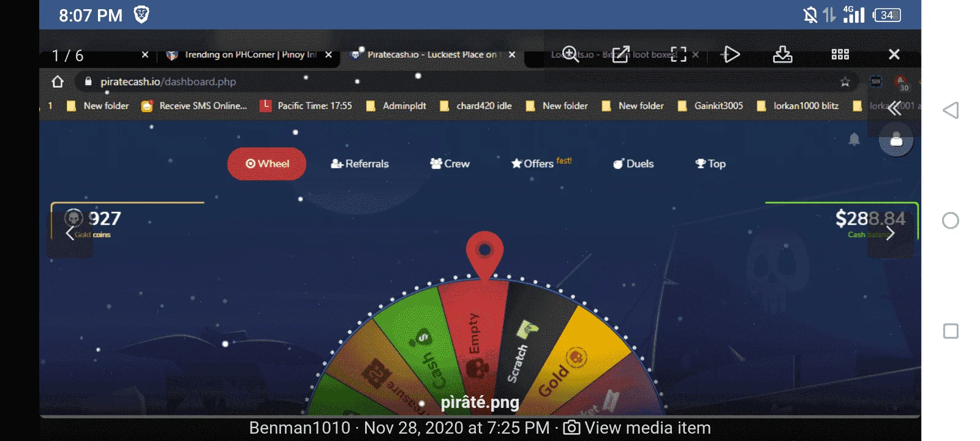Open Pacific Time bookmark

(306, 106)
